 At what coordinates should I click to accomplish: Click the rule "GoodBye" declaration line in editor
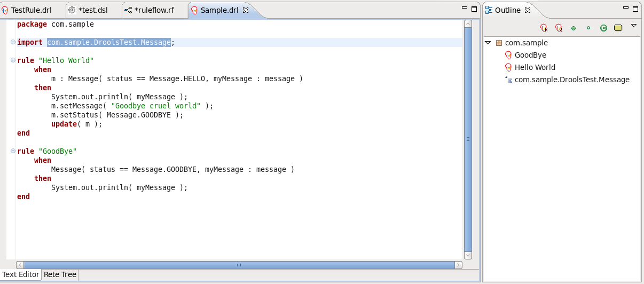coord(47,151)
